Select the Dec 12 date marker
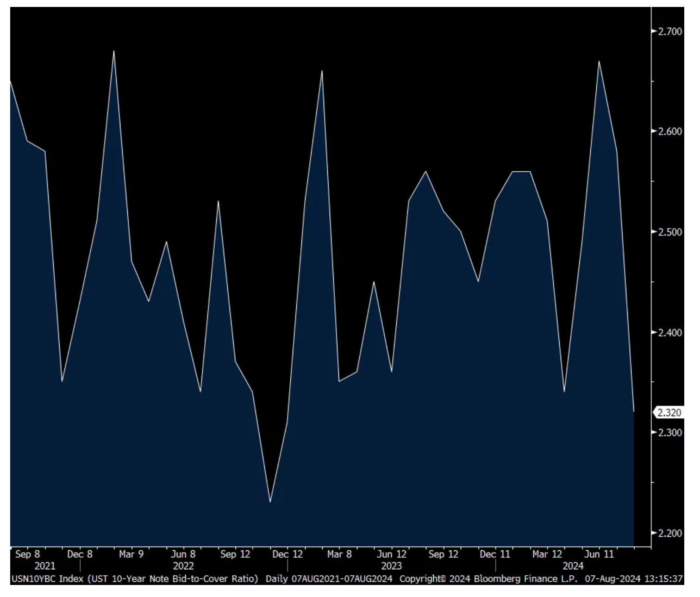Image resolution: width=700 pixels, height=597 pixels. [287, 554]
